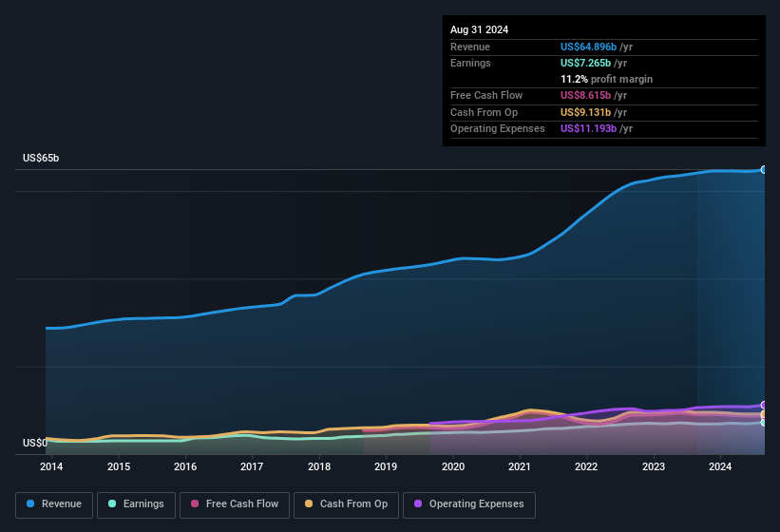Image resolution: width=780 pixels, height=532 pixels.
Task: Click the Operating Expenses tooltip label
Action: pyautogui.click(x=498, y=129)
